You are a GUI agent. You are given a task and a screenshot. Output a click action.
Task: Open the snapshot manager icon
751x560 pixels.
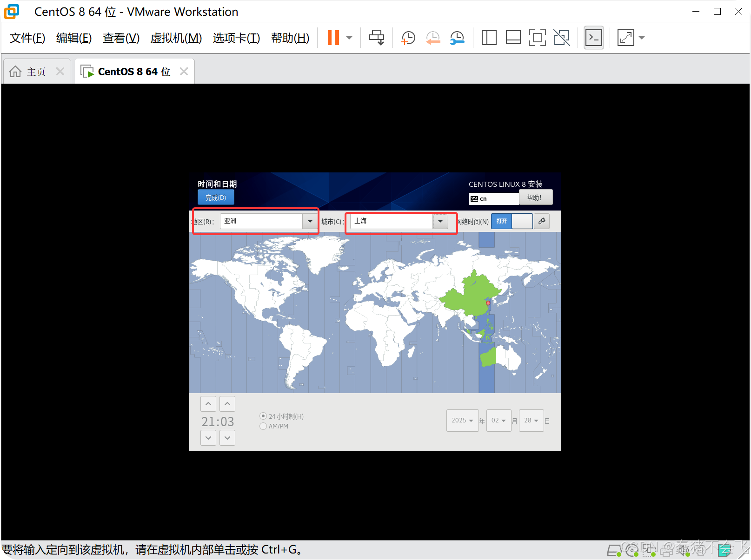(x=457, y=38)
